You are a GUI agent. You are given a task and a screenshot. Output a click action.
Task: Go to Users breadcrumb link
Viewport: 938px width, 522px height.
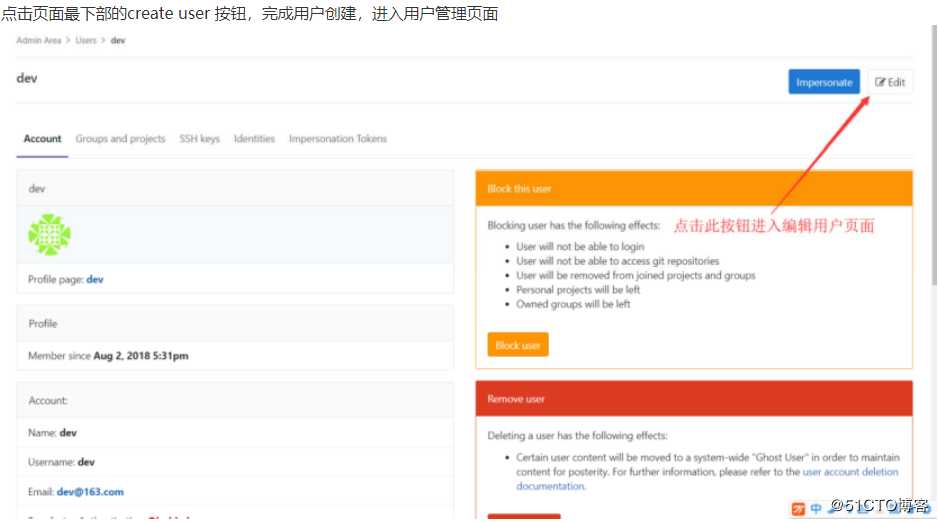(x=86, y=40)
